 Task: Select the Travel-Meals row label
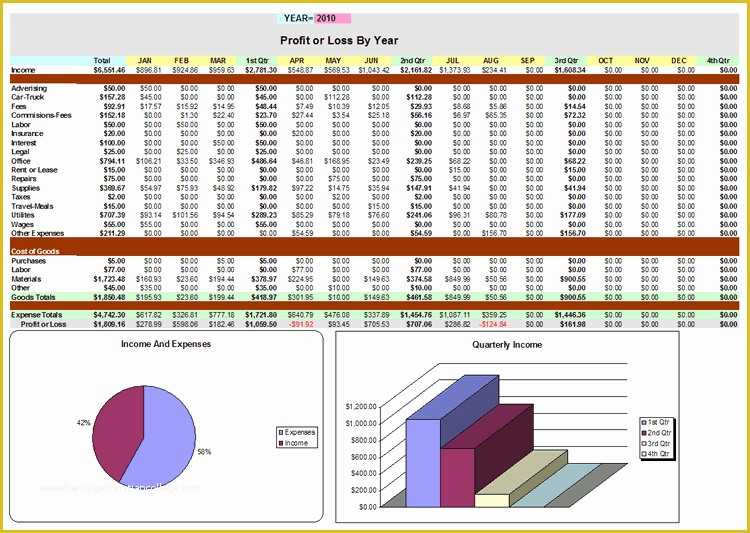pyautogui.click(x=33, y=206)
